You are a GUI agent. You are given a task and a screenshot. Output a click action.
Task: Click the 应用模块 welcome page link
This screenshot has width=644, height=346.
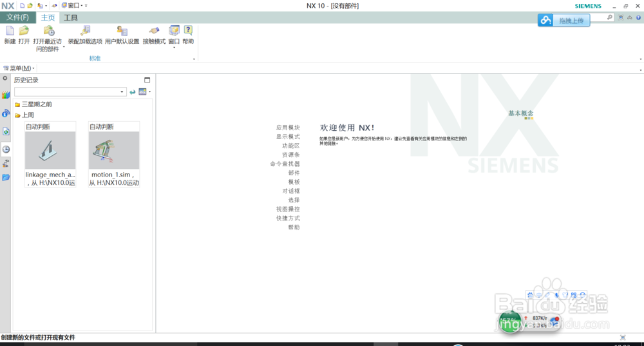tap(288, 128)
